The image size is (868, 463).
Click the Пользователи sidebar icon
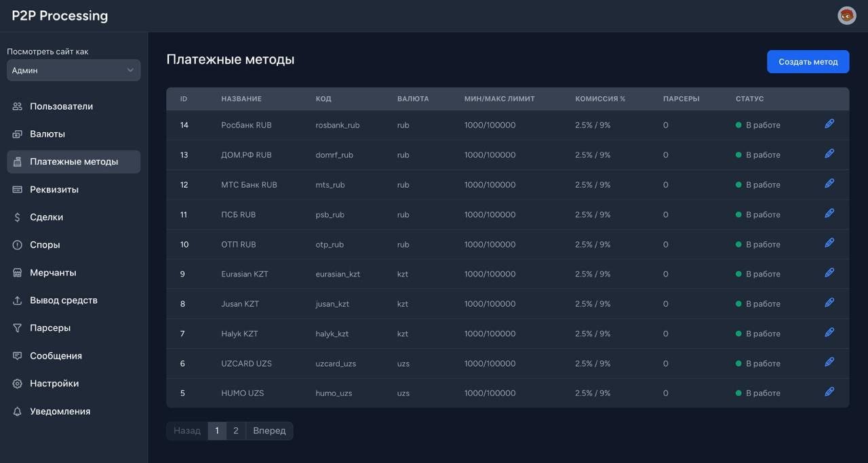click(18, 106)
